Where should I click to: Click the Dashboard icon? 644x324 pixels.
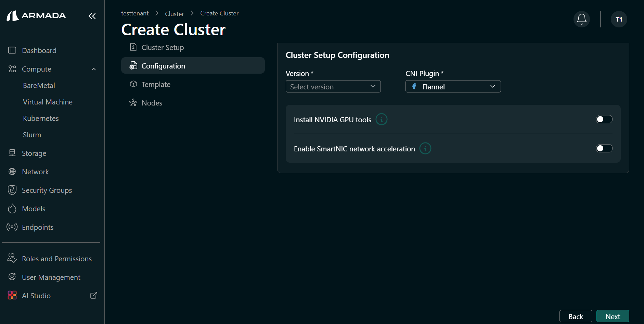(12, 50)
